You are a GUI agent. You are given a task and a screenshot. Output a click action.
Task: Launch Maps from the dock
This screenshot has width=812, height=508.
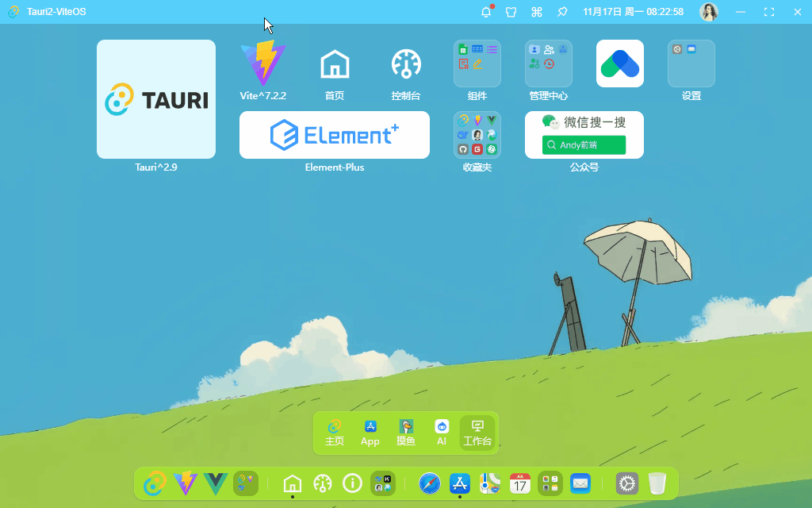490,483
